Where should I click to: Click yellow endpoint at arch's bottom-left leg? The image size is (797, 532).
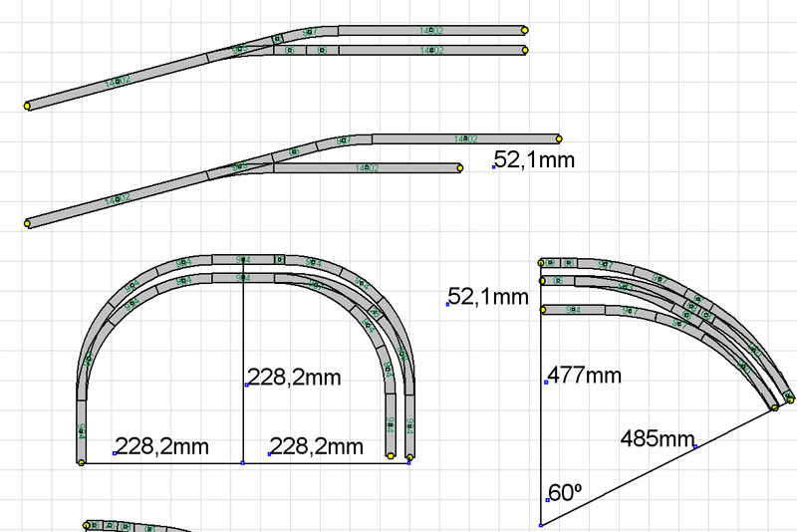coord(82,462)
